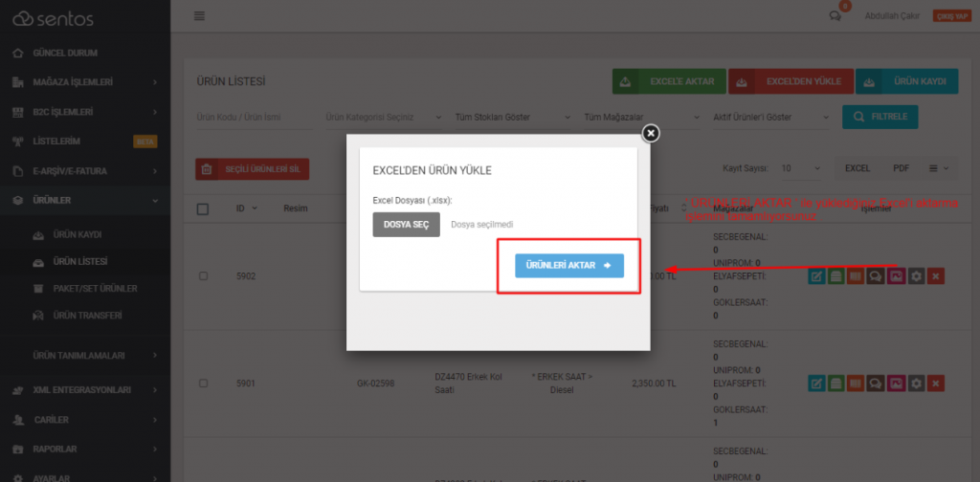
Task: Click the edit icon for product 5902
Action: coord(817,275)
